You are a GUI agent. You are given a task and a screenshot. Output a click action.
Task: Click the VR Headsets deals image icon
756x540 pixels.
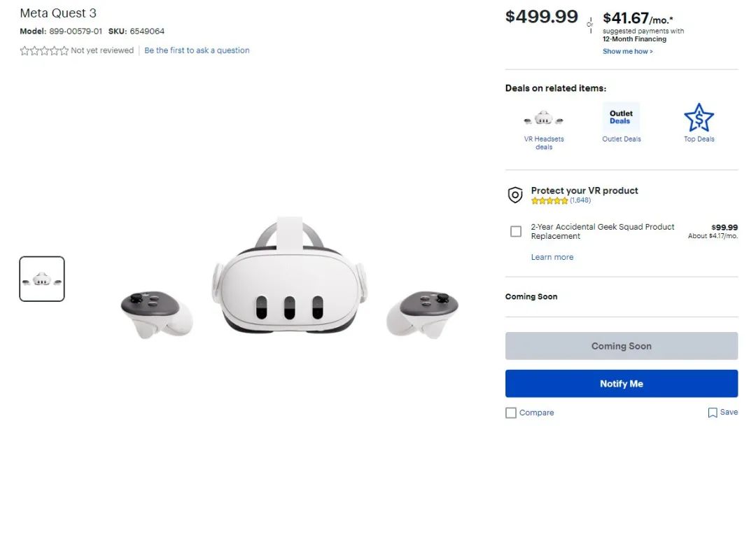543,118
